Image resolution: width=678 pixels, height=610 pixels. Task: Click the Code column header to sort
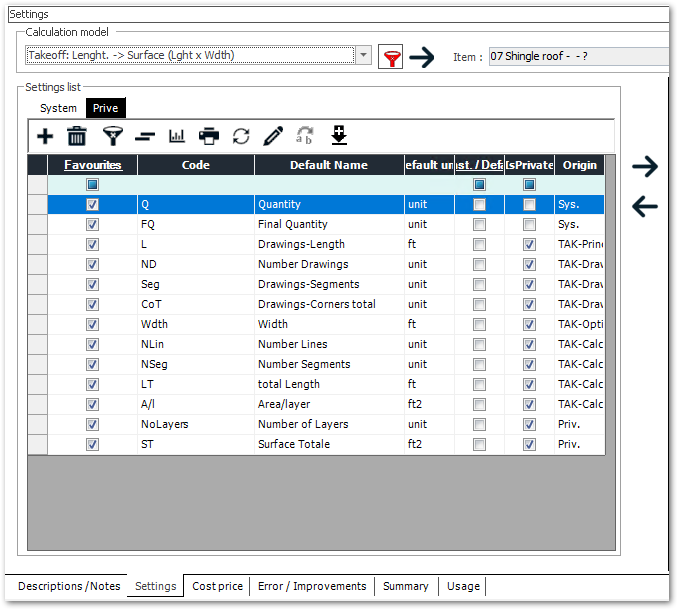coord(196,165)
